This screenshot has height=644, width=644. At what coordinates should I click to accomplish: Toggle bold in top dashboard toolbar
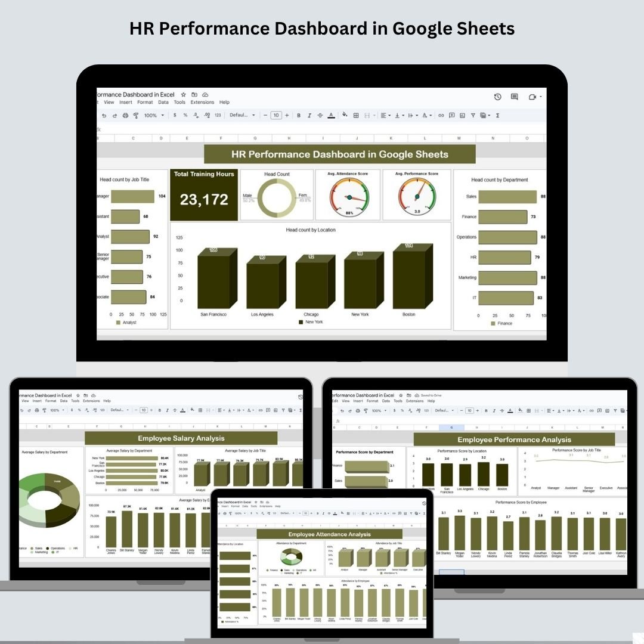coord(299,116)
